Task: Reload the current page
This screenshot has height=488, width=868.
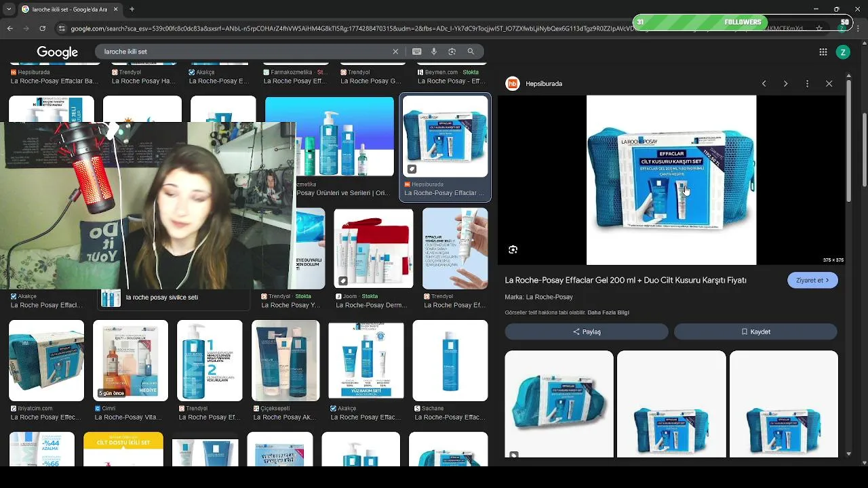Action: 42,28
